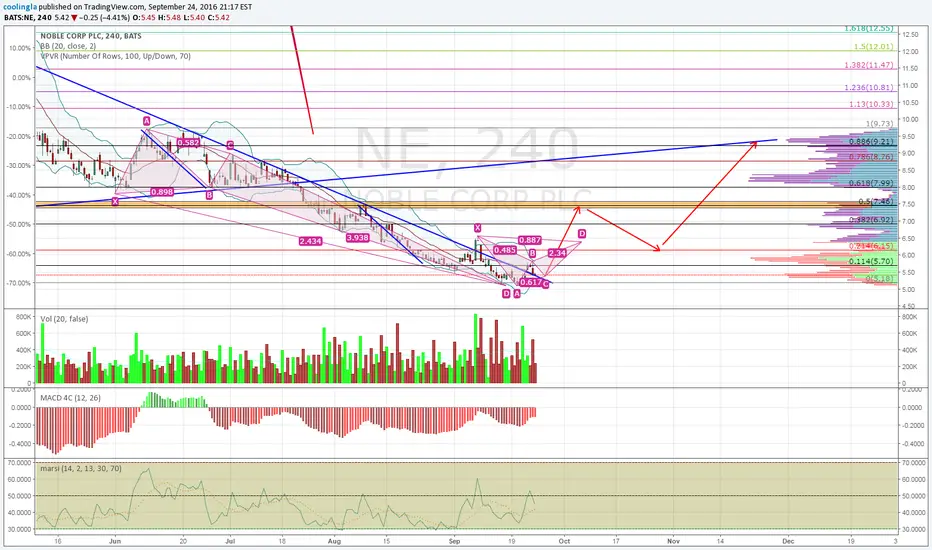Click the 0(5.18) Fibonacci level label
Image resolution: width=932 pixels, height=550 pixels.
pyautogui.click(x=880, y=278)
